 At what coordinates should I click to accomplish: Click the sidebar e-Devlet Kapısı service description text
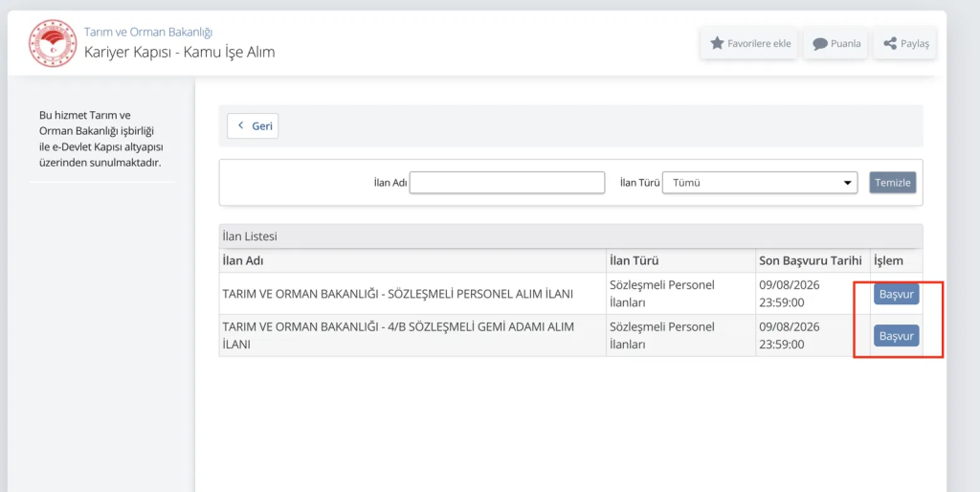101,140
